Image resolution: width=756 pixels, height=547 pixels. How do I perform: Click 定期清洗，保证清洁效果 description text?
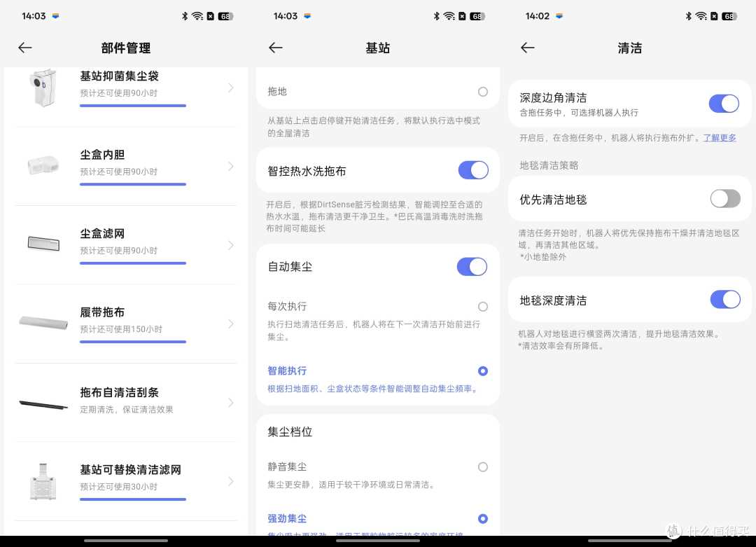click(126, 410)
